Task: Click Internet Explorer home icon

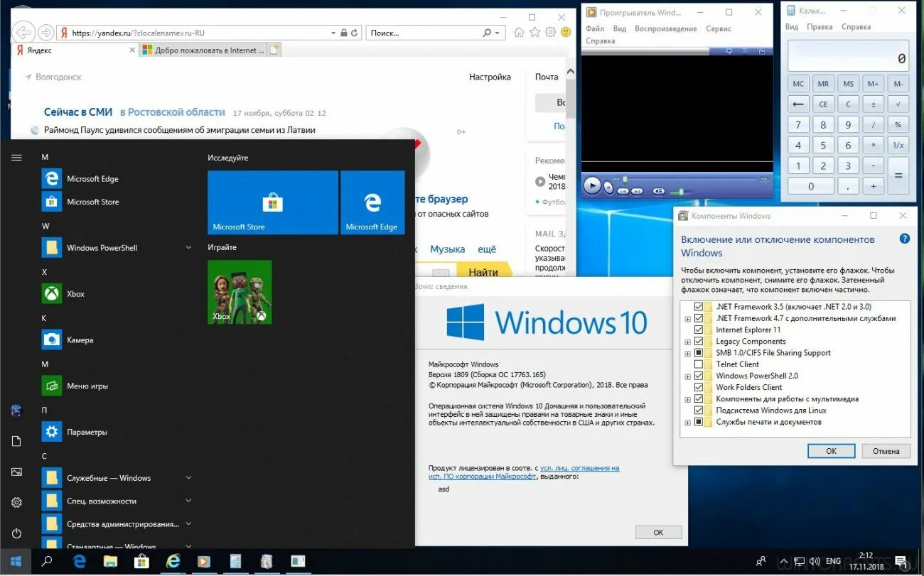Action: [519, 33]
